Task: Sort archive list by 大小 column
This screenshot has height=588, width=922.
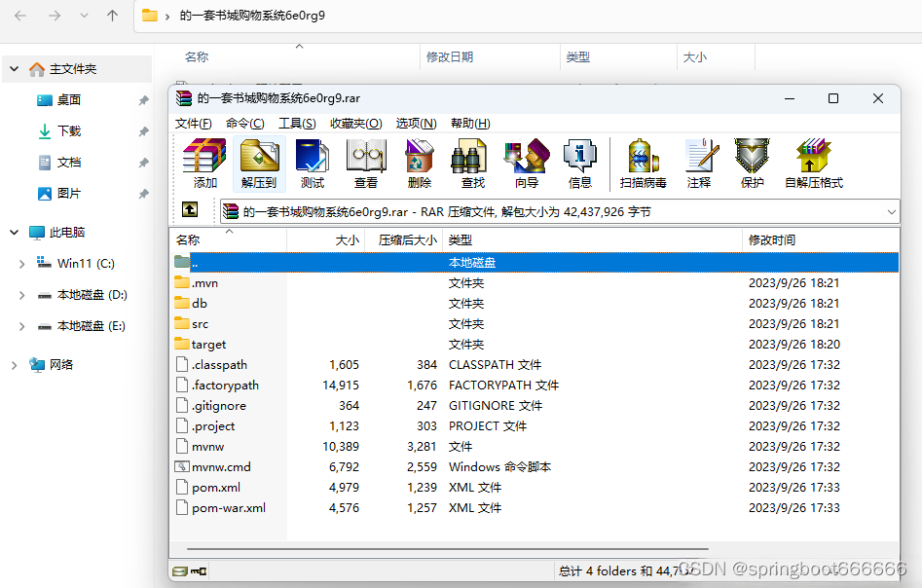Action: tap(326, 239)
